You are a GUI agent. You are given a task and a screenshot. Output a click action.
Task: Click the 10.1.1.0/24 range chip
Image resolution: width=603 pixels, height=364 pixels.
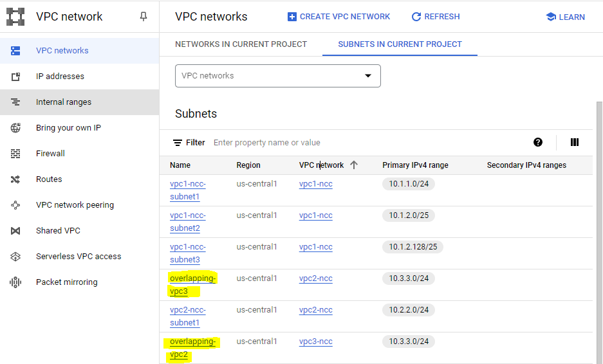click(x=409, y=184)
